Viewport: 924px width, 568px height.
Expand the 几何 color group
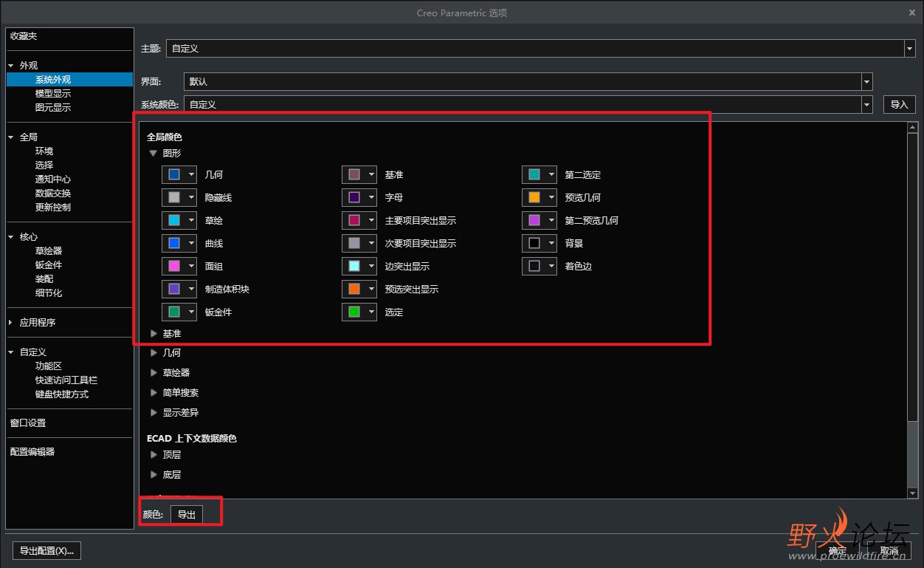tap(154, 353)
